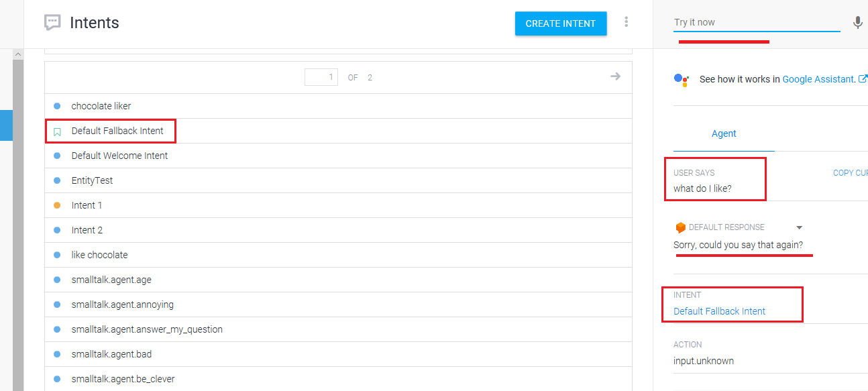This screenshot has width=868, height=391.
Task: Click the bookmark icon beside Default Fallback Intent
Action: [x=57, y=131]
